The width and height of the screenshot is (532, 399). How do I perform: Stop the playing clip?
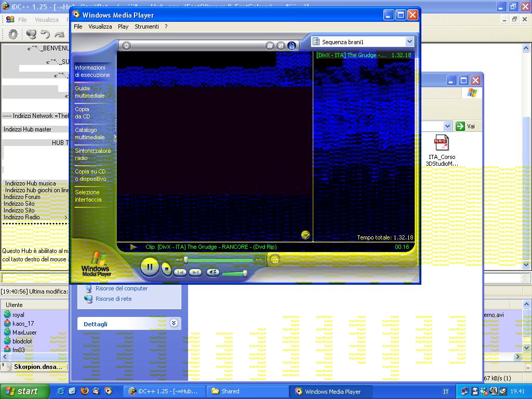tap(166, 269)
